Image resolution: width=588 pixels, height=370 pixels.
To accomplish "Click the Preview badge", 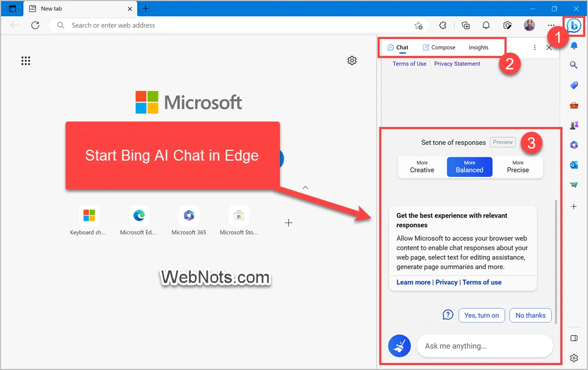I will (x=502, y=142).
